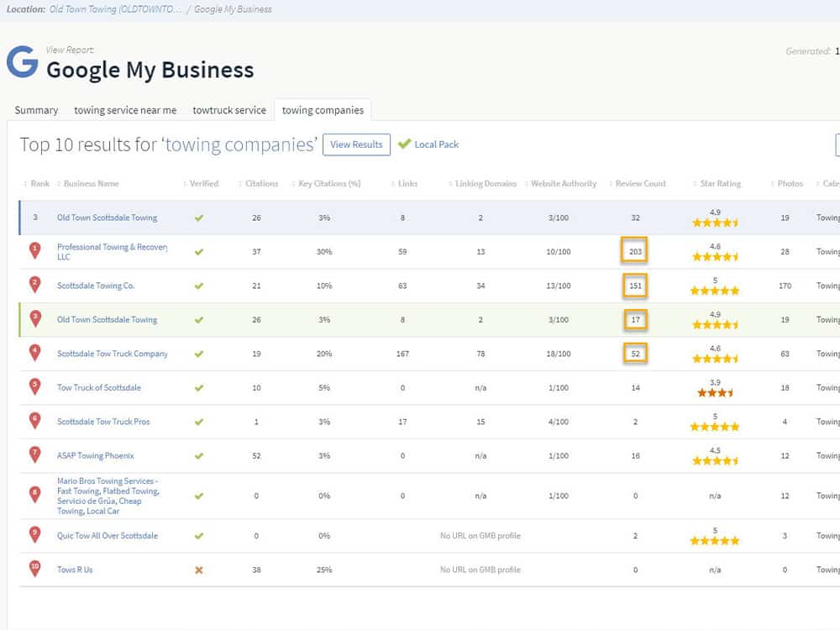
Task: Click the 4.5 star rating for ASAP Towing Phoenix
Action: (x=715, y=460)
